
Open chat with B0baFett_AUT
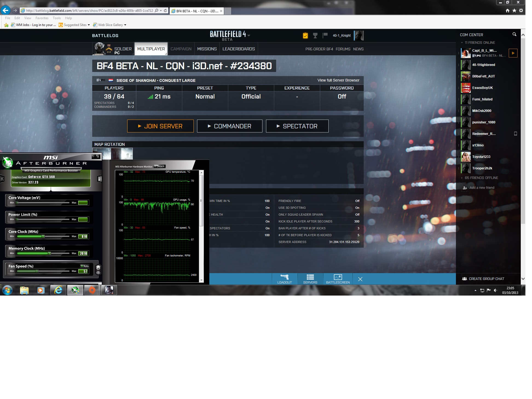pos(483,76)
